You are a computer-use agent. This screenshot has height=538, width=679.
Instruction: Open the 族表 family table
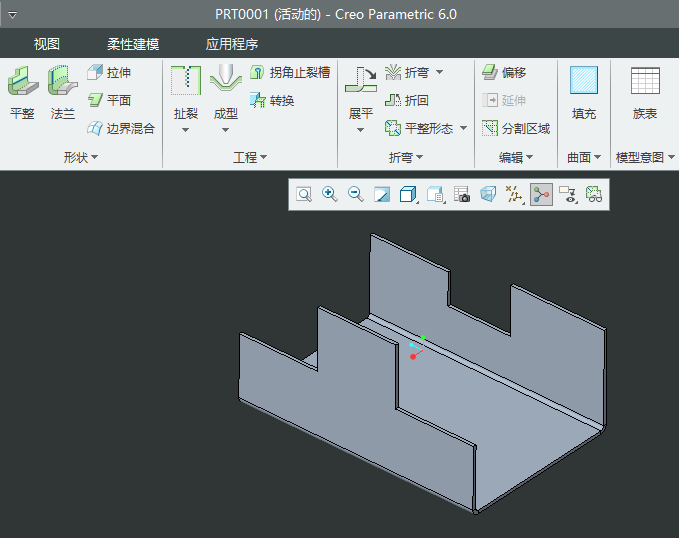(x=645, y=92)
